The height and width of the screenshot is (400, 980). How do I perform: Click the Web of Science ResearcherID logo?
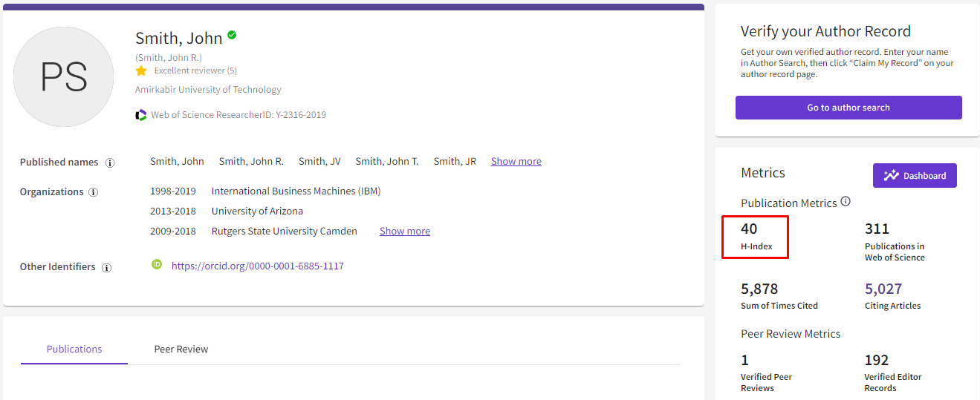(141, 115)
